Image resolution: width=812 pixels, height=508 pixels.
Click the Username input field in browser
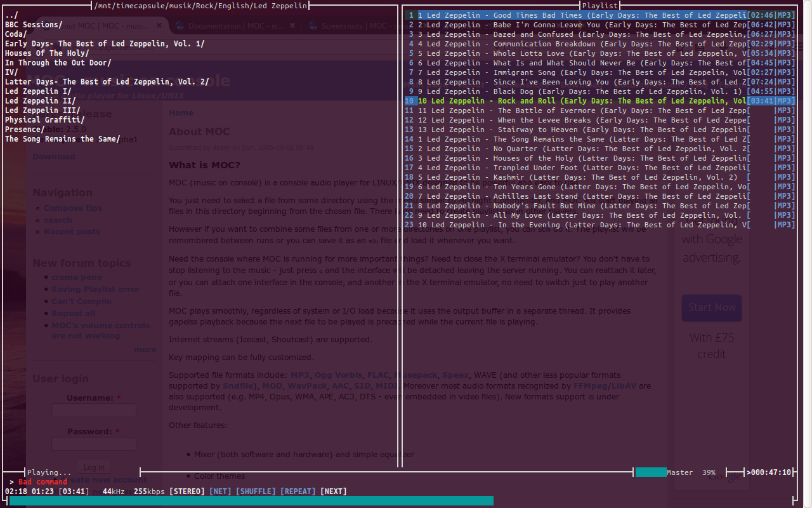(x=94, y=410)
